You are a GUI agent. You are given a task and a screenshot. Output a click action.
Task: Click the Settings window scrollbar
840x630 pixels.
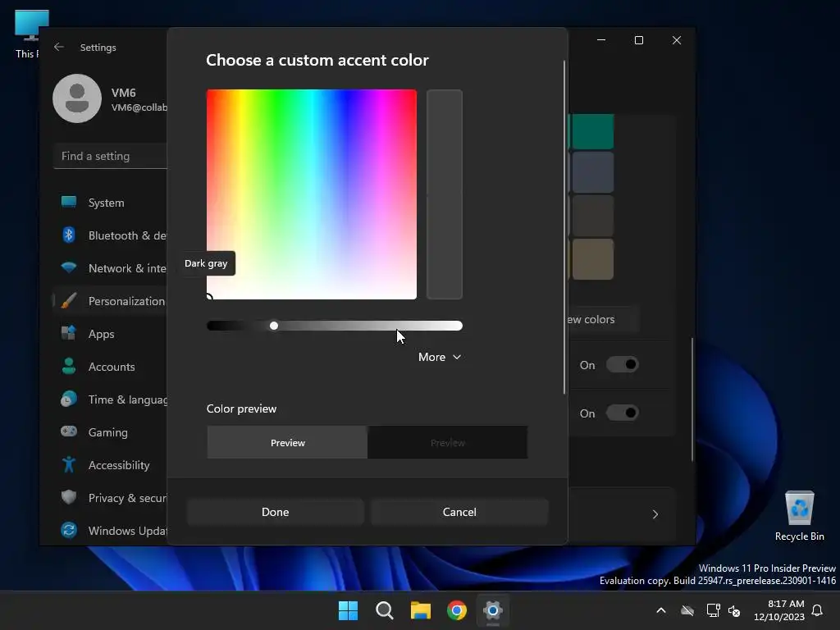point(692,399)
